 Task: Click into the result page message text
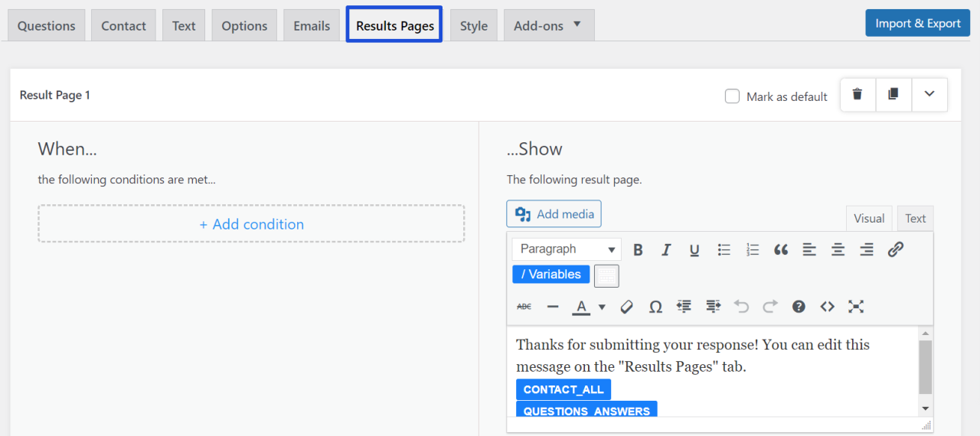click(693, 356)
